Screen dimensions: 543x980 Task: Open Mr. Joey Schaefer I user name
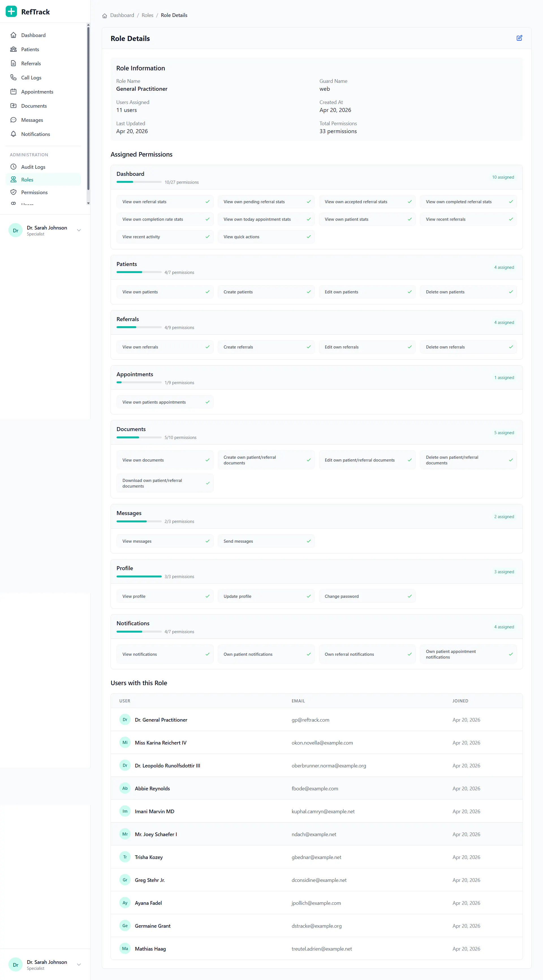pyautogui.click(x=156, y=834)
